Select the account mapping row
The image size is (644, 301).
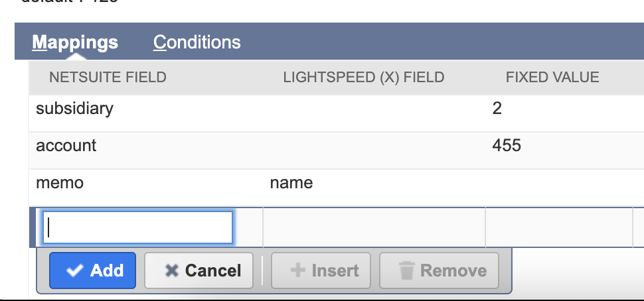coord(66,146)
